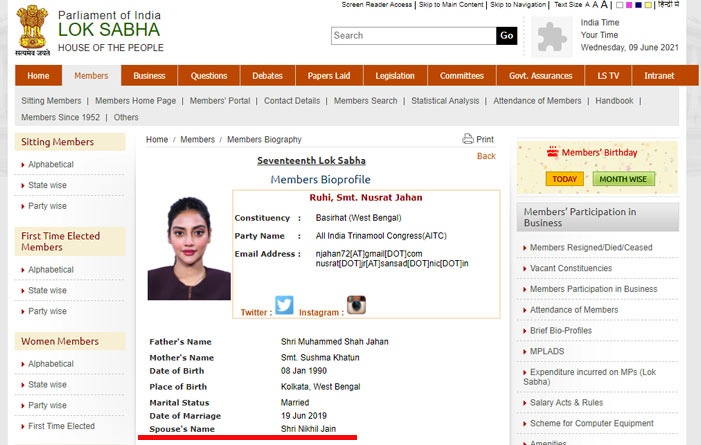The image size is (701, 445).
Task: Click the Statistical Analysis submenu link
Action: coord(445,101)
